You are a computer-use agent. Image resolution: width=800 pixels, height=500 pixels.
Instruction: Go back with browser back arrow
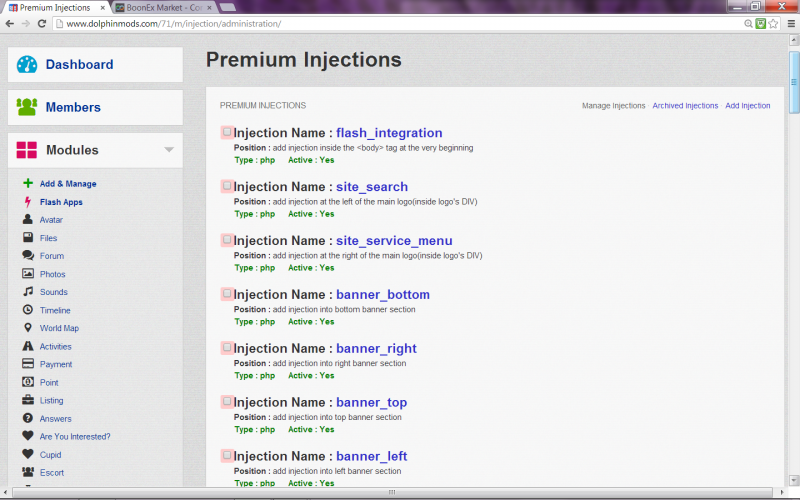[10, 23]
